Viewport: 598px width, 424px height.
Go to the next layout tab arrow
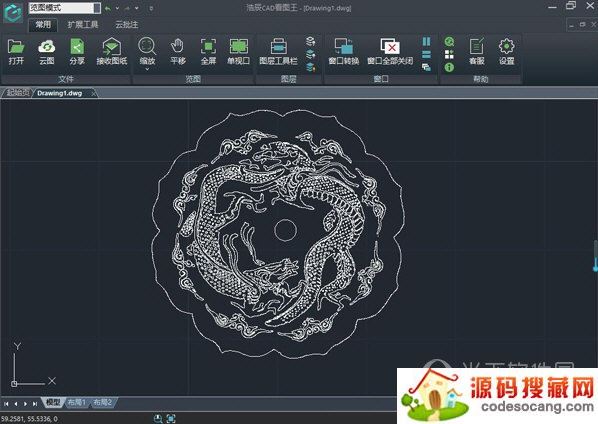point(25,403)
